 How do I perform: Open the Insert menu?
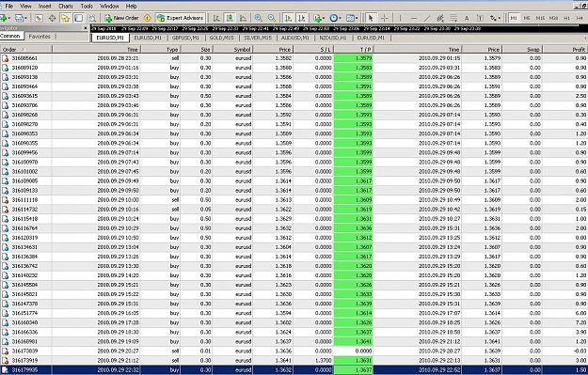pyautogui.click(x=44, y=6)
